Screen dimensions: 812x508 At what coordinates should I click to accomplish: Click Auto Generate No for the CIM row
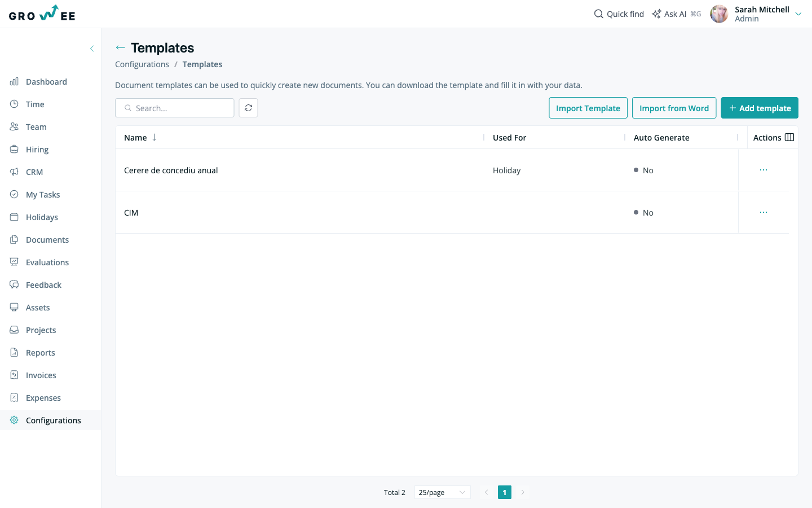(643, 213)
